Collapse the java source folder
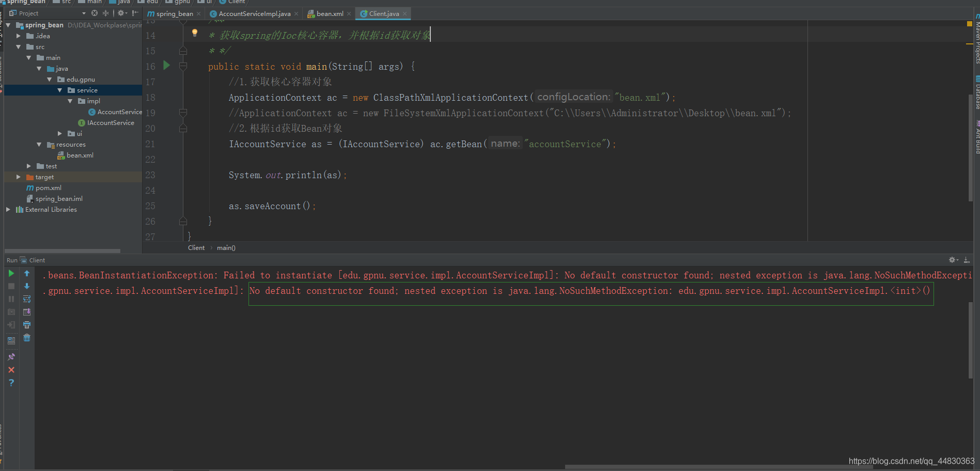The width and height of the screenshot is (980, 471). click(39, 69)
